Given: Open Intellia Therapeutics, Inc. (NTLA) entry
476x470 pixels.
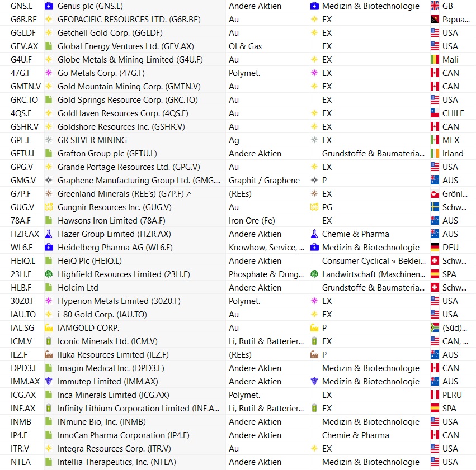Looking at the screenshot, I should pos(117,462).
